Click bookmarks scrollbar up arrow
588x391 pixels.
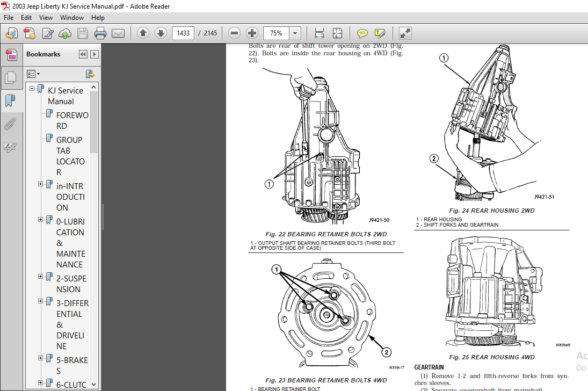click(x=94, y=87)
